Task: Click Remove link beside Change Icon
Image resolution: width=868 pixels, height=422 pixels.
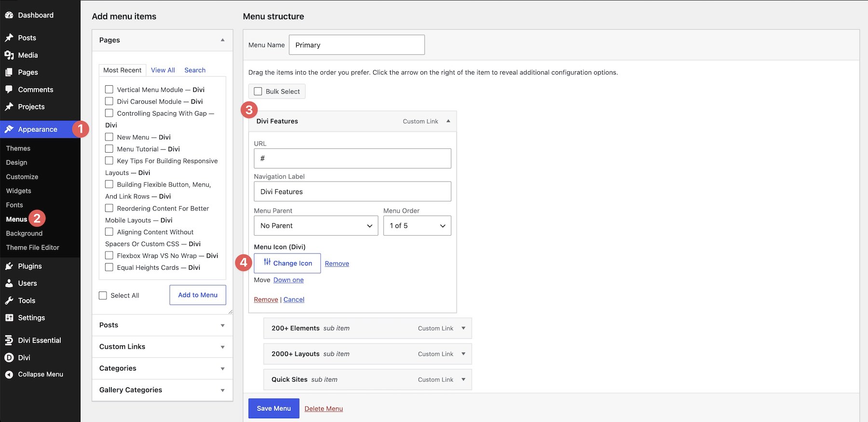Action: pyautogui.click(x=337, y=264)
